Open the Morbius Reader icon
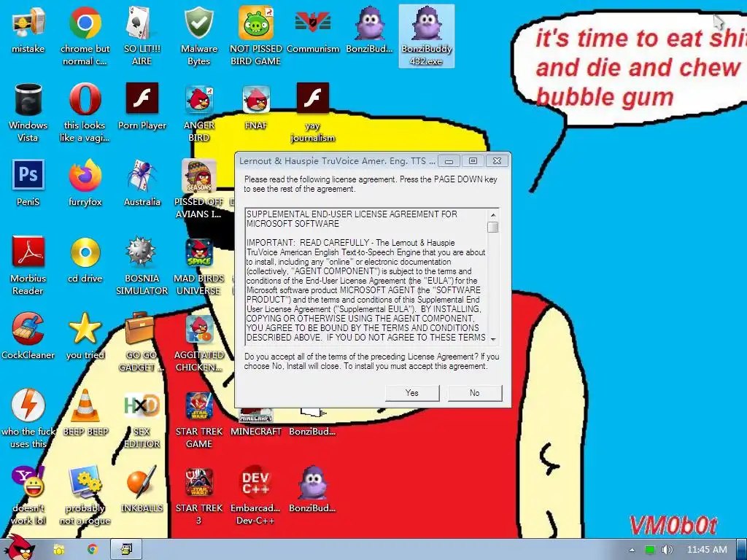 pyautogui.click(x=28, y=265)
